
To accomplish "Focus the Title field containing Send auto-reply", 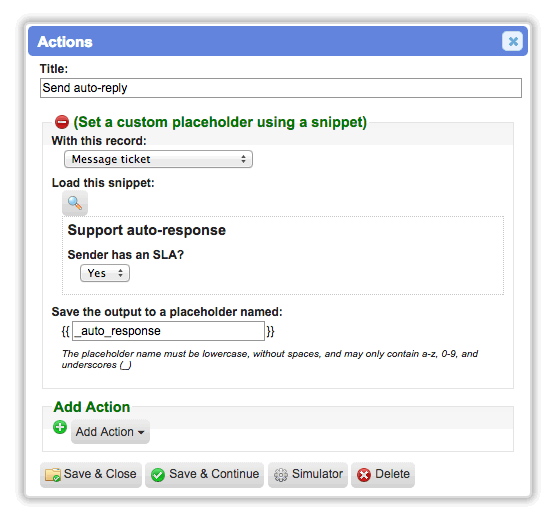I will (281, 88).
